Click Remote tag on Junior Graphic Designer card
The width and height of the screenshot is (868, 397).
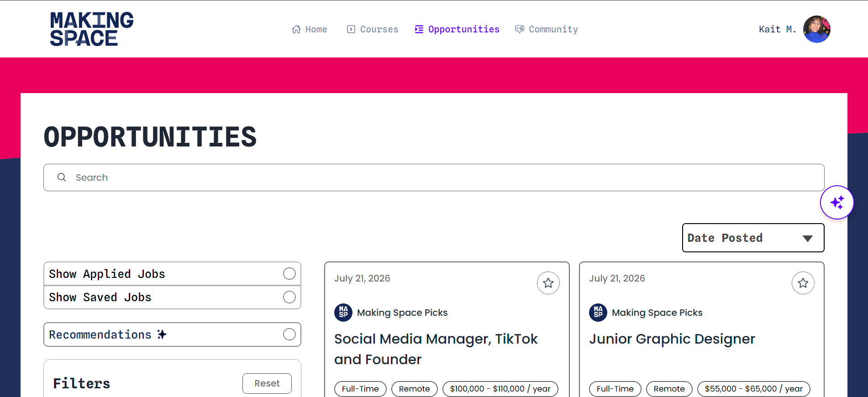tap(669, 389)
